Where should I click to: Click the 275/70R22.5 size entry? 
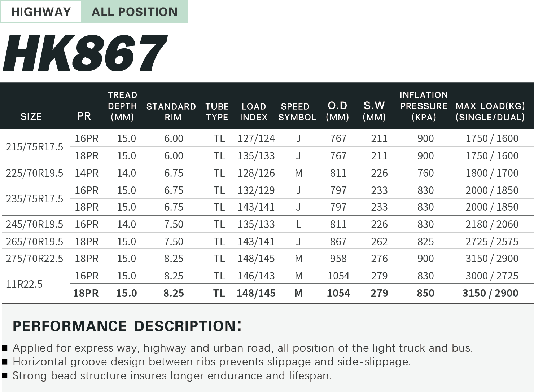click(x=34, y=259)
